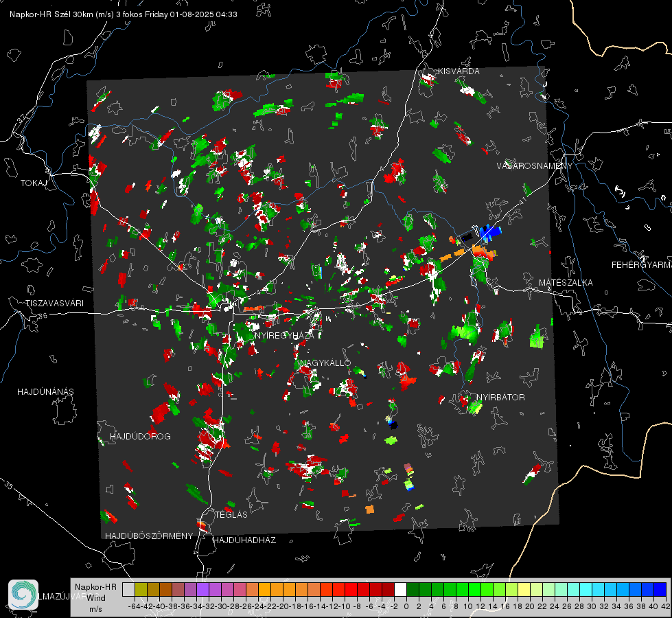Click the NYÍRBÁTOR town label

(x=500, y=398)
